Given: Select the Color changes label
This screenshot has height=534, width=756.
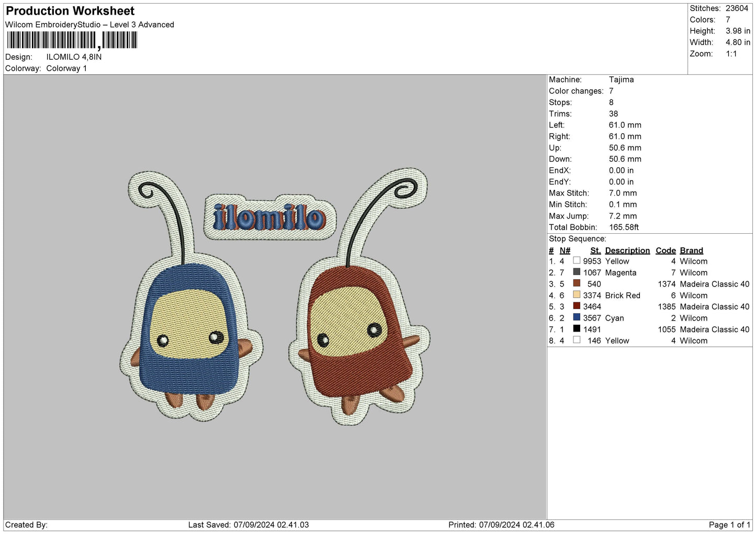Looking at the screenshot, I should tap(576, 91).
